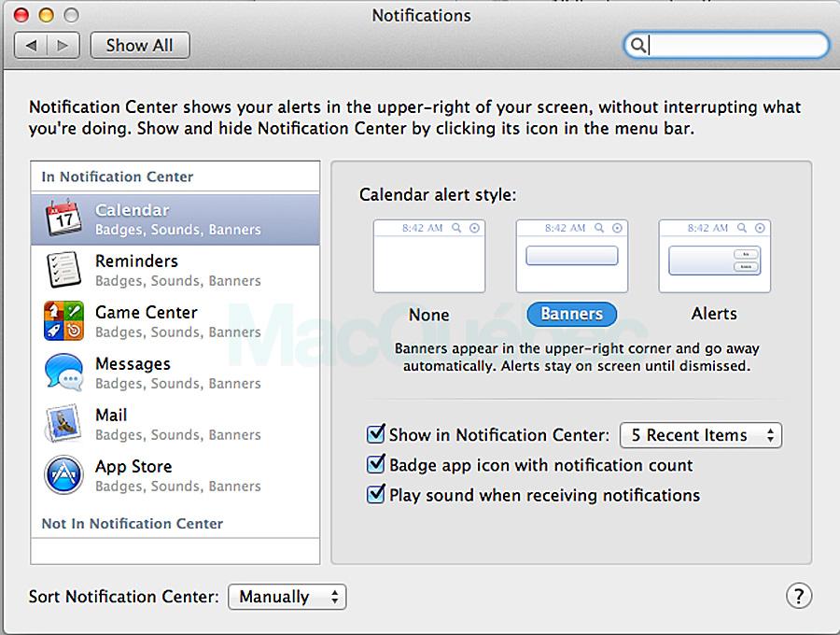Click the Messages app icon
The image size is (840, 635).
coord(63,373)
